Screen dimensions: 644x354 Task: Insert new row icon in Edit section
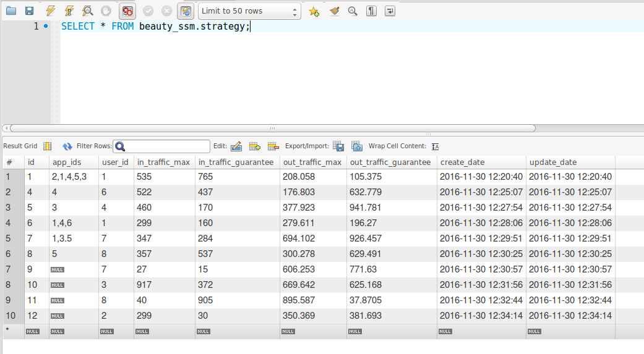pos(255,146)
